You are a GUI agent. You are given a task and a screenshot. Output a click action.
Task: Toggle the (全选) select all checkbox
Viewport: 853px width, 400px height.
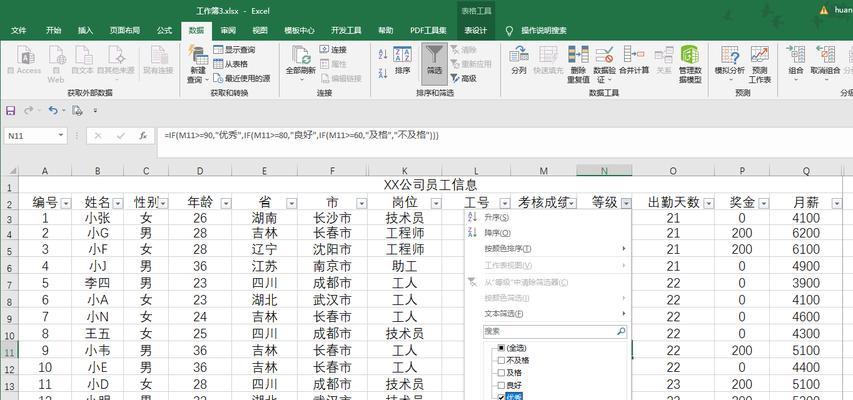(x=501, y=348)
